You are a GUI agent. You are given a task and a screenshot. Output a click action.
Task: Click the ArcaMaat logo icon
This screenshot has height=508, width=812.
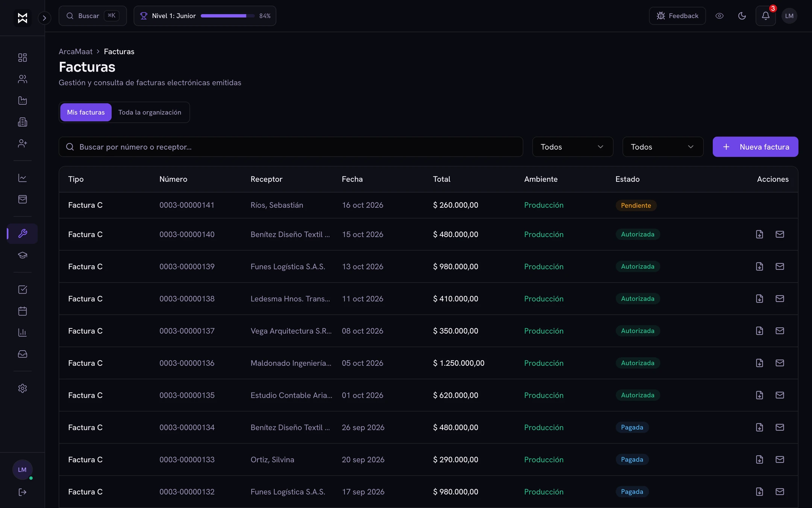coord(23,18)
